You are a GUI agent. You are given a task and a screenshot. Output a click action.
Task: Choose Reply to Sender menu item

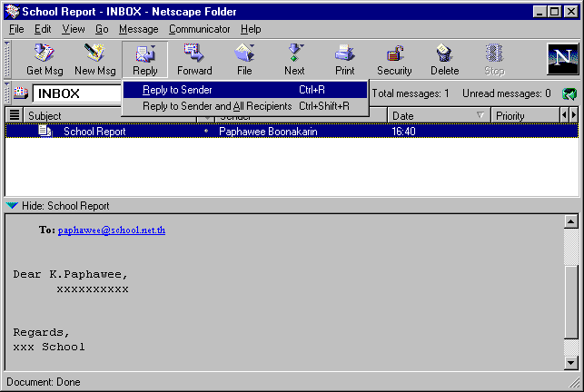pyautogui.click(x=245, y=90)
